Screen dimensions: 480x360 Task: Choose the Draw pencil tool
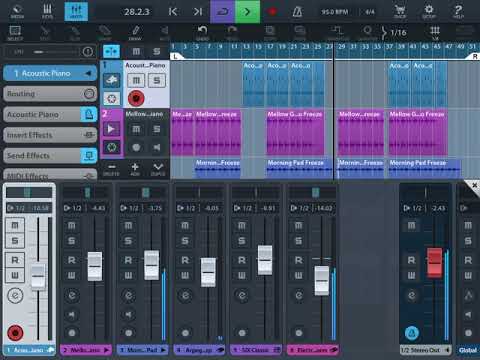135,33
